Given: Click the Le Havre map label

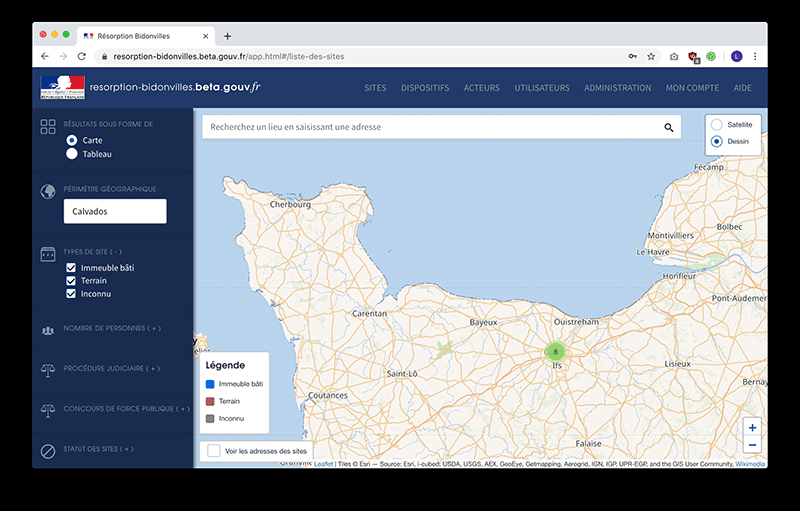Looking at the screenshot, I should point(653,252).
